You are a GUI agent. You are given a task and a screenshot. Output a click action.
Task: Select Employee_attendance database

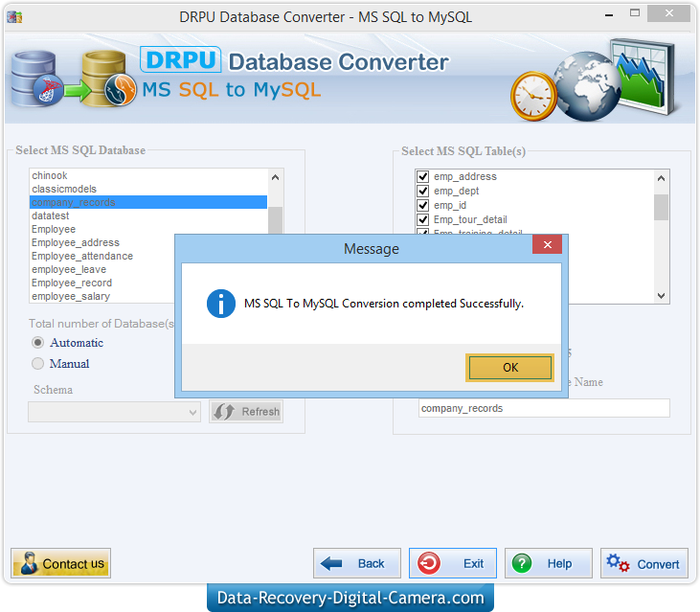102,256
